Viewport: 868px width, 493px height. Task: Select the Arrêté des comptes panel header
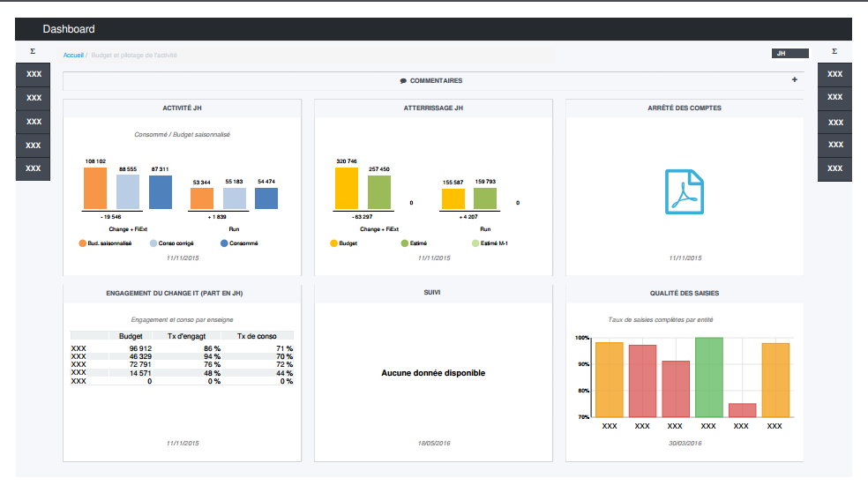(x=685, y=108)
